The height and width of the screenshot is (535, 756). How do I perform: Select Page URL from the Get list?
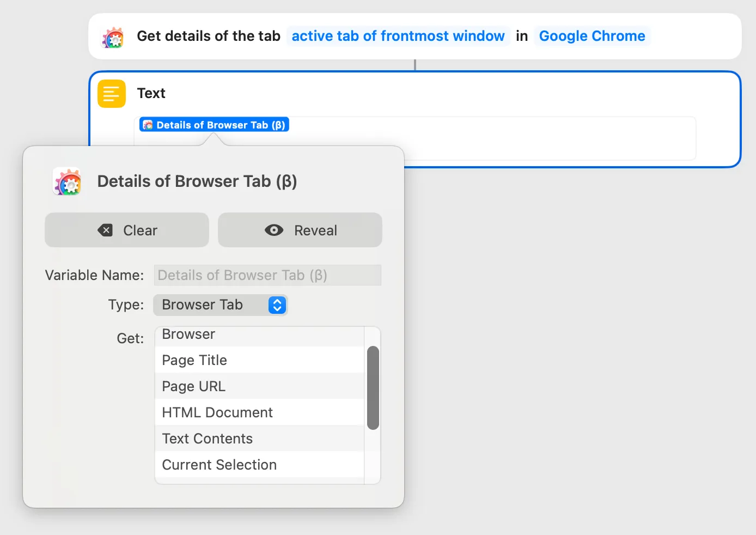pos(193,386)
